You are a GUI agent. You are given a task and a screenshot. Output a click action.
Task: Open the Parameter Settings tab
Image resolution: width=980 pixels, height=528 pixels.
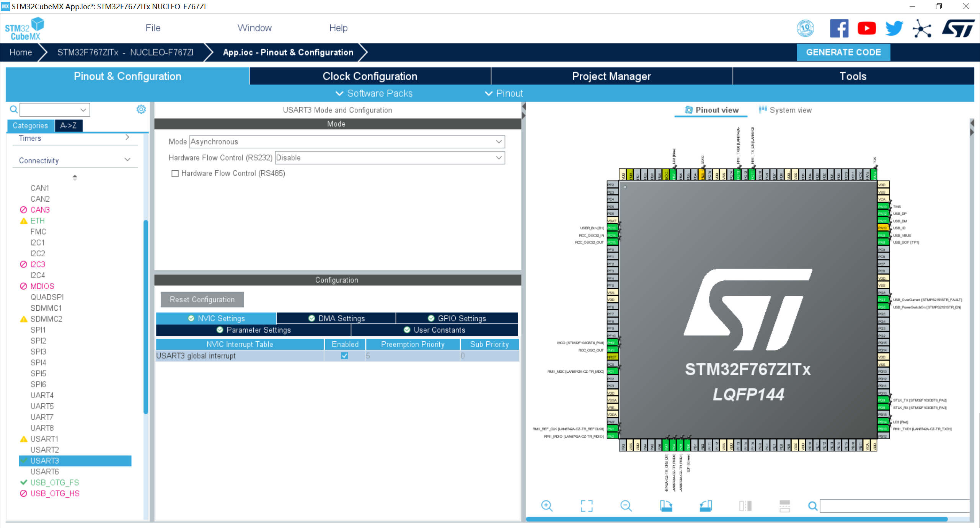(253, 330)
